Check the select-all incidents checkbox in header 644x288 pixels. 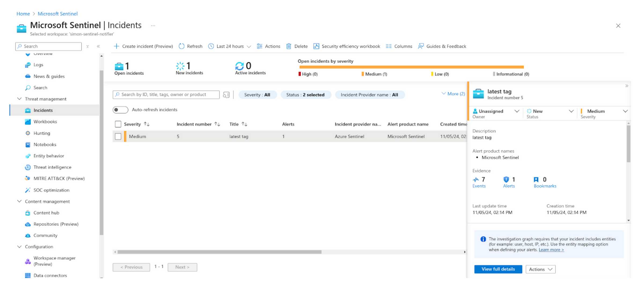click(118, 124)
